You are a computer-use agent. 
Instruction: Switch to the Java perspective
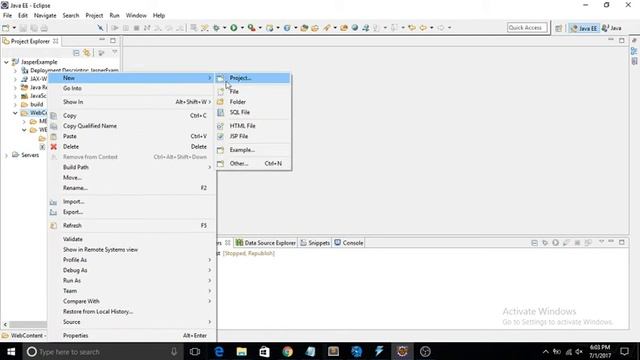[612, 28]
